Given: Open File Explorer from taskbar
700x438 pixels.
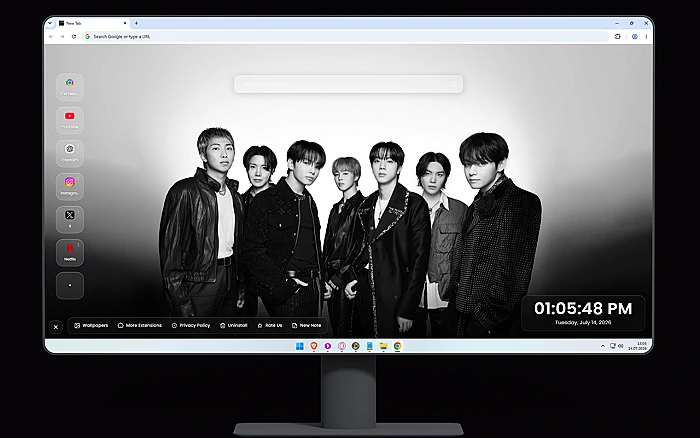Looking at the screenshot, I should point(383,346).
